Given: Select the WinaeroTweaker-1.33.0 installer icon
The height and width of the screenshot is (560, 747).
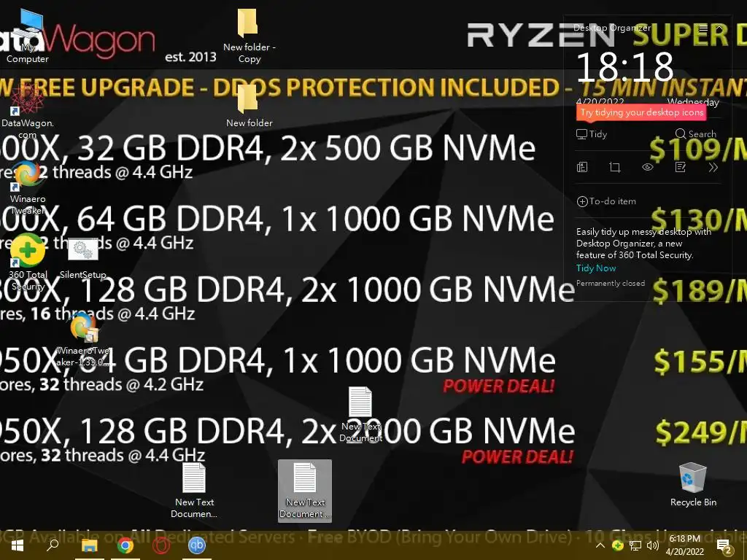Looking at the screenshot, I should click(x=83, y=339).
